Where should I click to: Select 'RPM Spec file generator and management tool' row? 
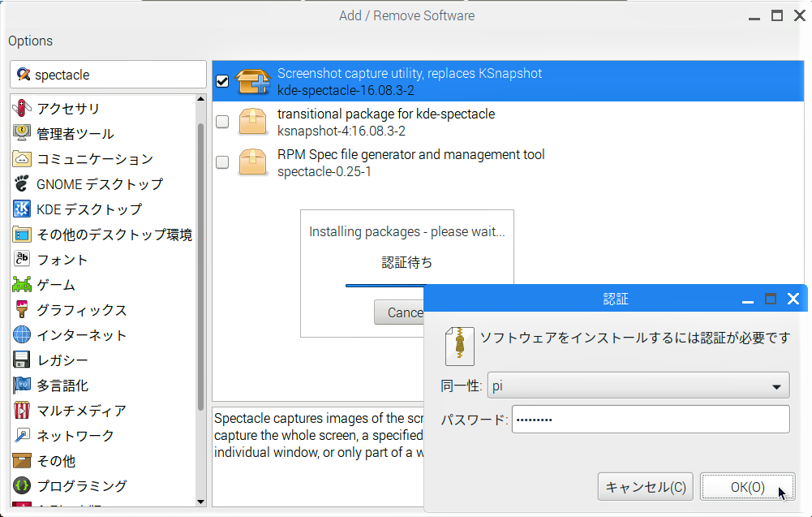[508, 162]
